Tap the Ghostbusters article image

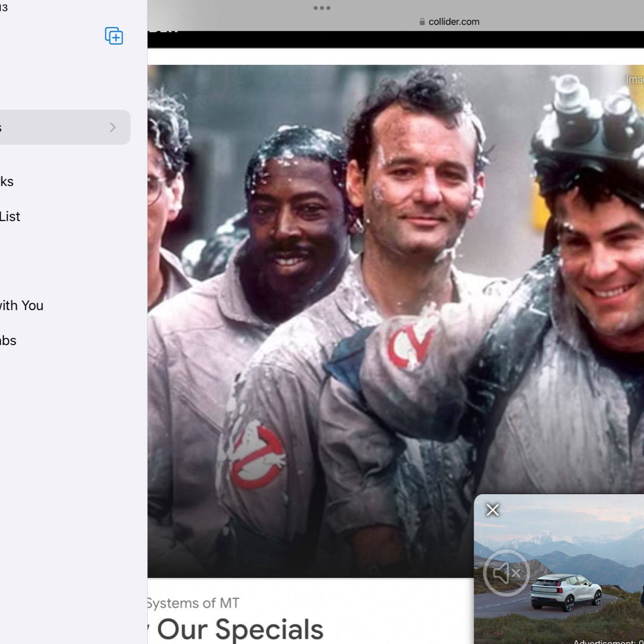tap(396, 321)
